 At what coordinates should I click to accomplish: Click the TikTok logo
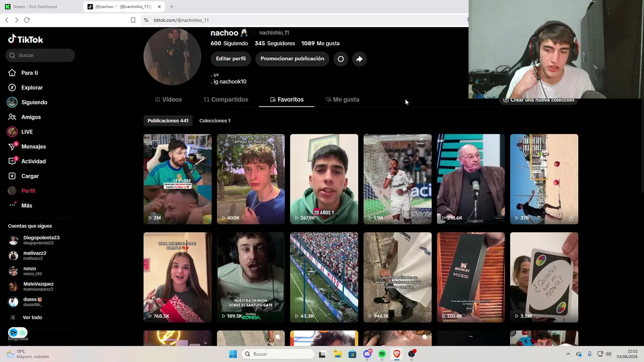click(26, 39)
